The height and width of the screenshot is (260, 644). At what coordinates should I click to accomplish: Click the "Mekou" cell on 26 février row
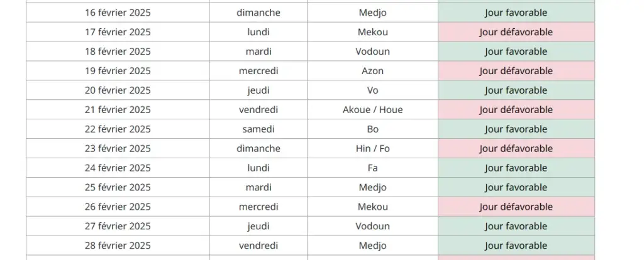pyautogui.click(x=372, y=207)
